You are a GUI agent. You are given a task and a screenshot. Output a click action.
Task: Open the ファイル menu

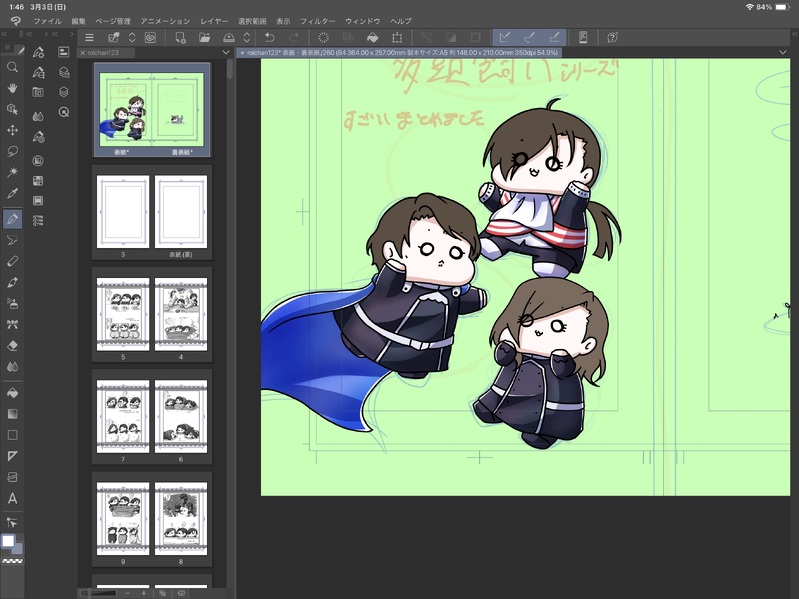pyautogui.click(x=47, y=21)
